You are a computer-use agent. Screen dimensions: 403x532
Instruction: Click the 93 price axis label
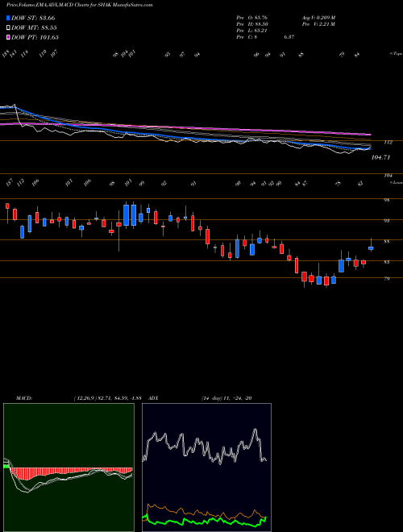click(386, 221)
